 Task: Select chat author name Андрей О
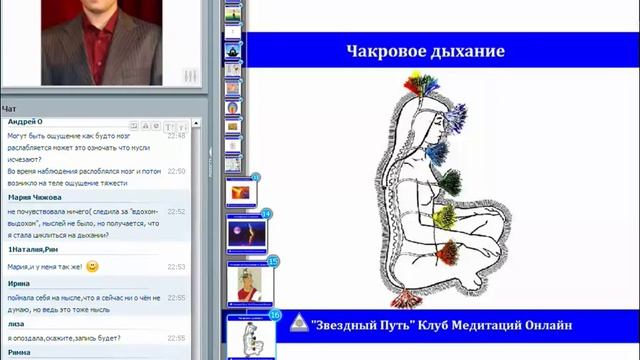(25, 122)
